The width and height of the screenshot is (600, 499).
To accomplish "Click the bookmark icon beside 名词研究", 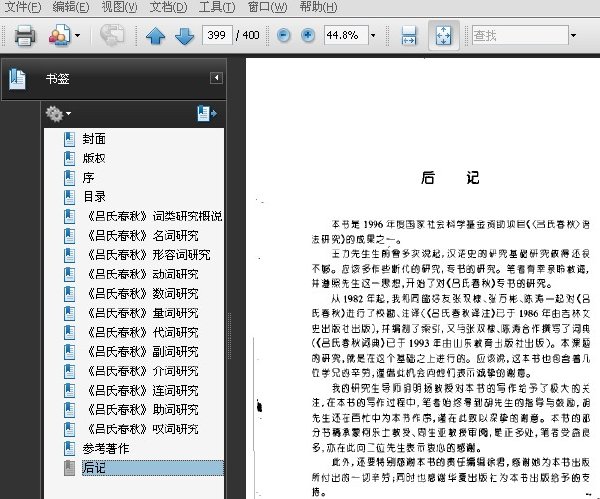I will click(x=69, y=235).
